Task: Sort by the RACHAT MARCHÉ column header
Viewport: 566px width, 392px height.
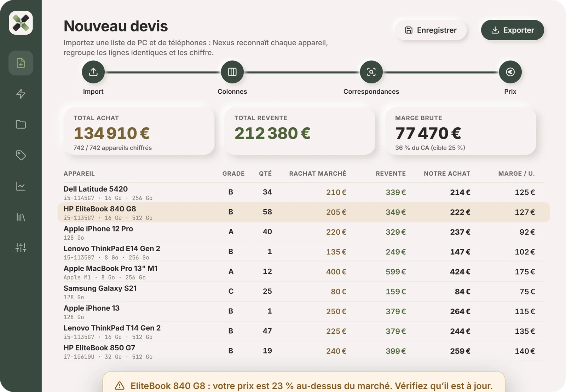Action: [318, 174]
